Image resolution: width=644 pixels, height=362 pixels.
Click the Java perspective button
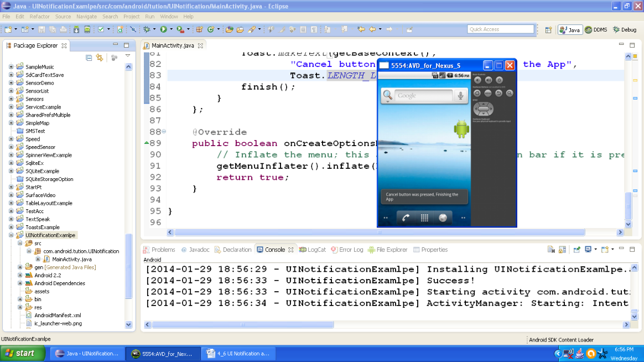[570, 29]
